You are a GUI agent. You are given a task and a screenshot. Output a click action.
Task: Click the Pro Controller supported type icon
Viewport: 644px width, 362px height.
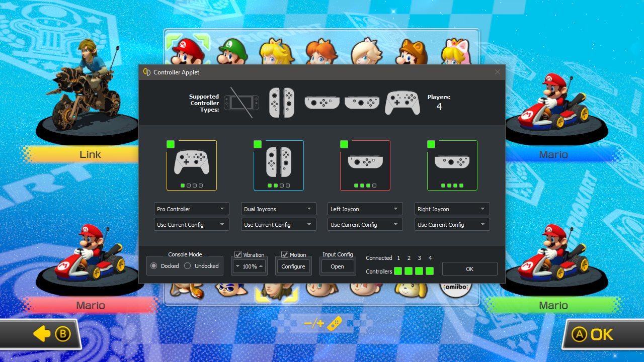pyautogui.click(x=403, y=103)
